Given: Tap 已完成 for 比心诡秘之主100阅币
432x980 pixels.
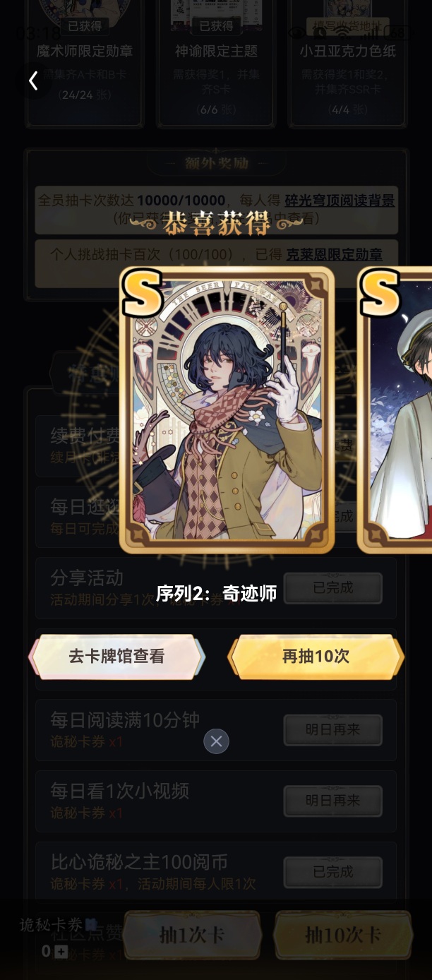Looking at the screenshot, I should tap(333, 872).
